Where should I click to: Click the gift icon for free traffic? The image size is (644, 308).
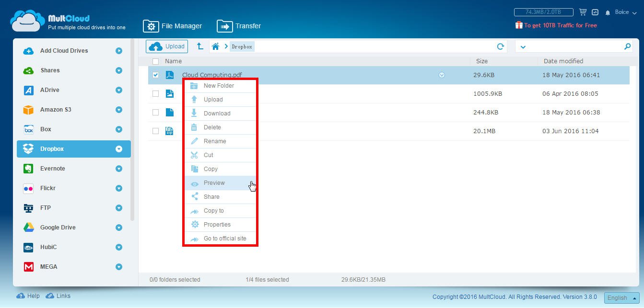[x=519, y=25]
